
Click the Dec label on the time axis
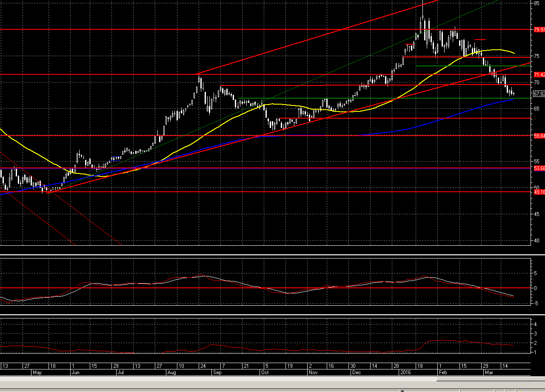click(356, 372)
